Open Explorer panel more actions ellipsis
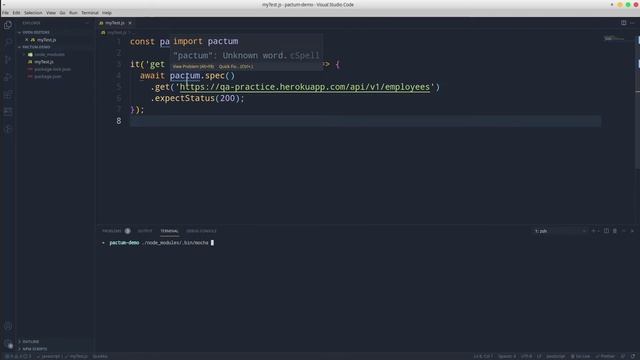 pyautogui.click(x=87, y=23)
